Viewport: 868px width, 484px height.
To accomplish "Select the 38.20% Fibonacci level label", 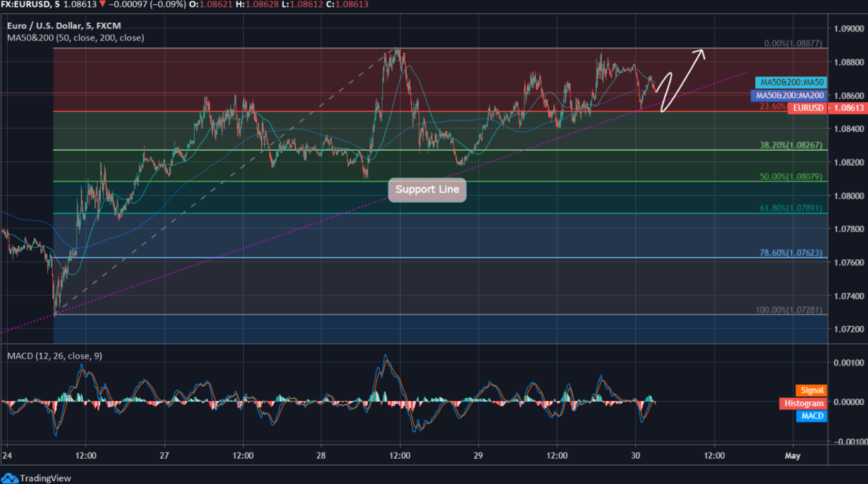I will pos(791,145).
